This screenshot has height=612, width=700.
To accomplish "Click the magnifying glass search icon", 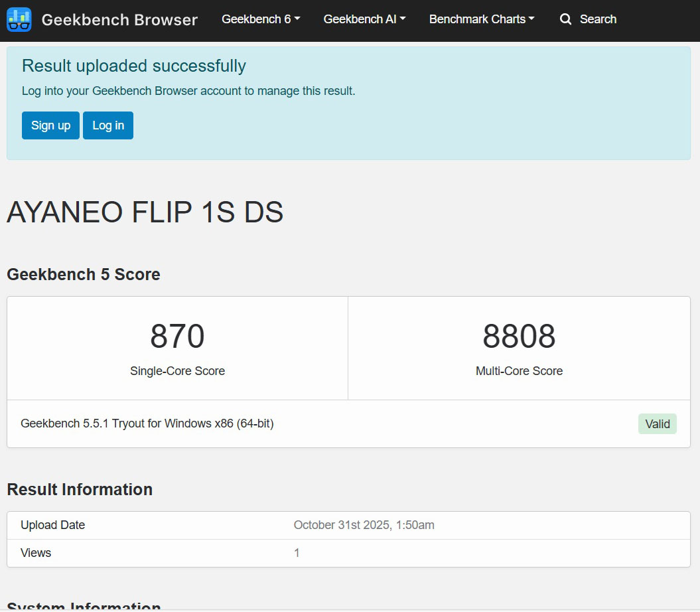I will coord(565,20).
